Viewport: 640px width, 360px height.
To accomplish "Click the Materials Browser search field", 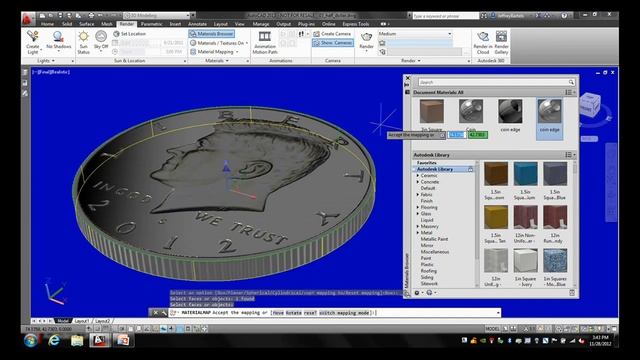I will 496,82.
